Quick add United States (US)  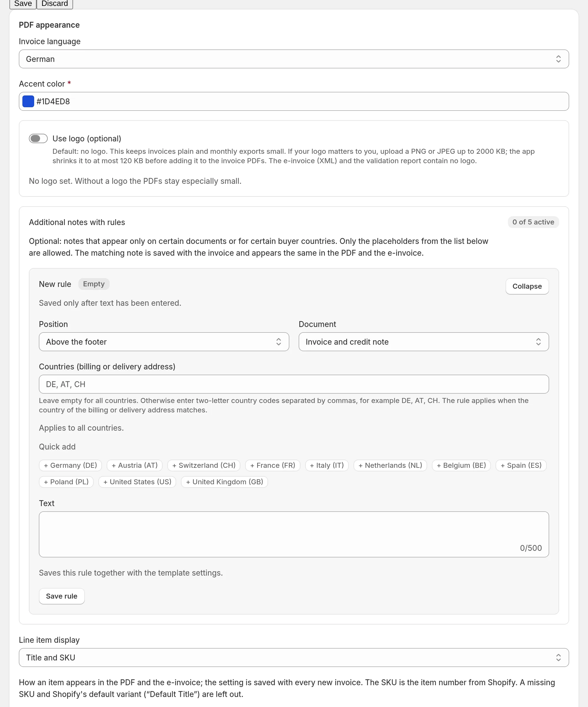tap(137, 482)
